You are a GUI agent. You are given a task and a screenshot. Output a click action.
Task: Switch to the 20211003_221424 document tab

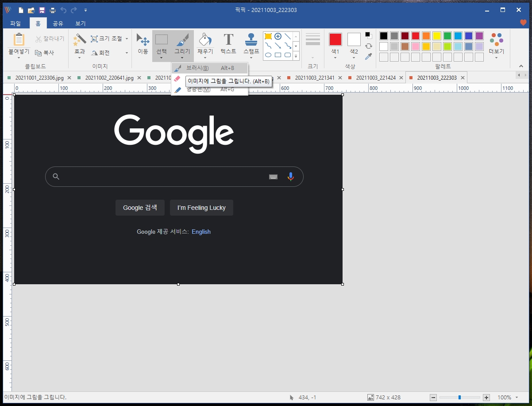click(x=375, y=78)
